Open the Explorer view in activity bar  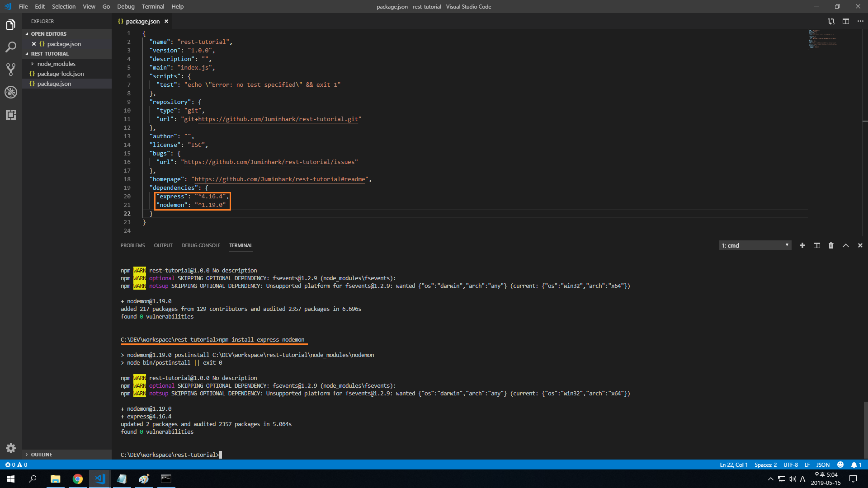[11, 24]
